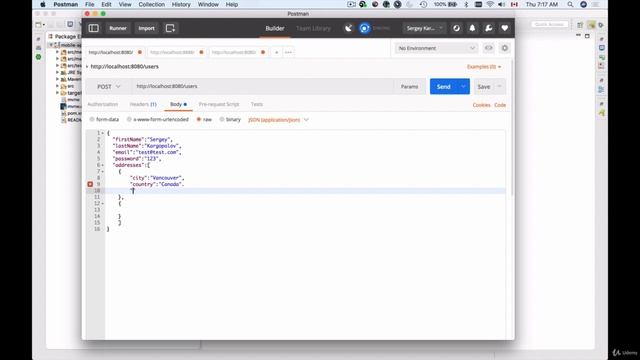Screen dimensions: 640x360
Task: Open the Sergey Kar... account dropdown
Action: click(424, 28)
